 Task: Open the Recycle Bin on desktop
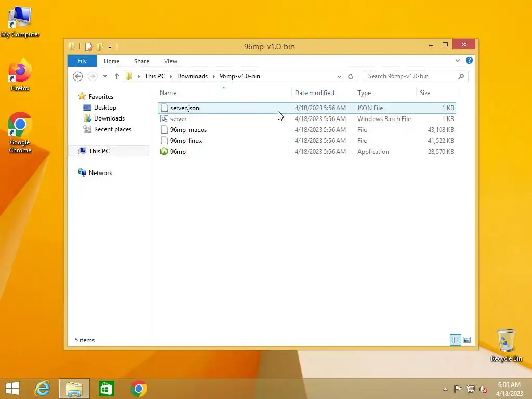coord(506,345)
